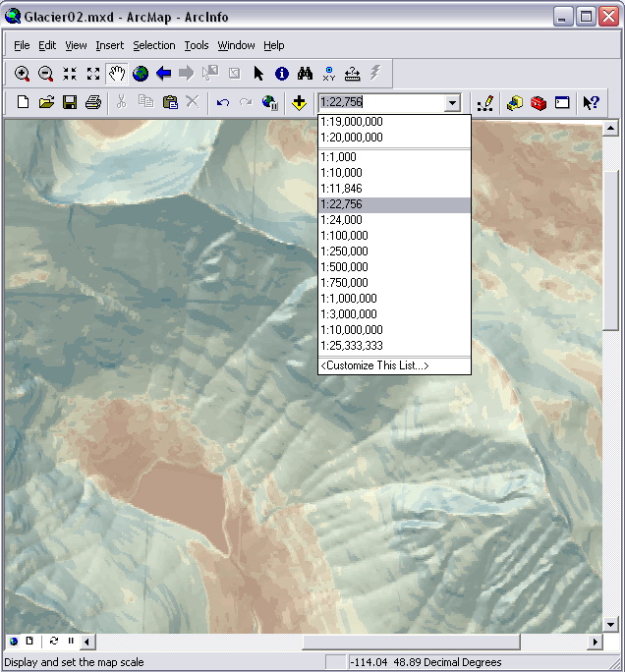Open the Window menu
Image resolution: width=625 pixels, height=672 pixels.
pyautogui.click(x=236, y=45)
